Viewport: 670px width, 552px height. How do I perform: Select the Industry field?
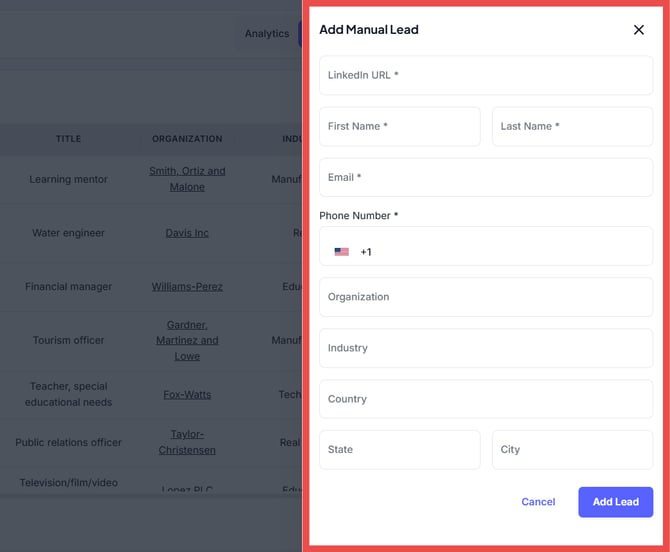(x=486, y=348)
